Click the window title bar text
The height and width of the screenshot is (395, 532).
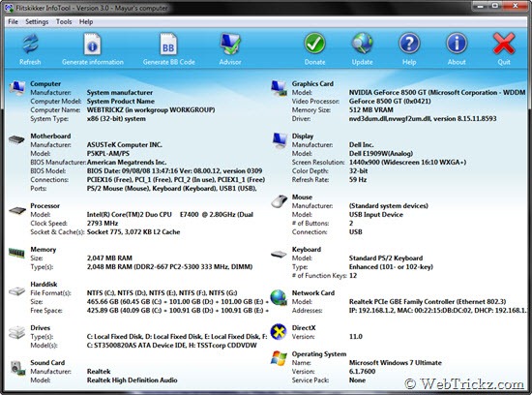92,8
